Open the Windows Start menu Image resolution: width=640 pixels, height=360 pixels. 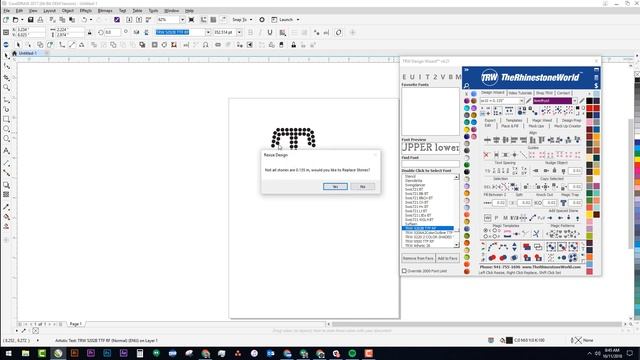click(8, 353)
